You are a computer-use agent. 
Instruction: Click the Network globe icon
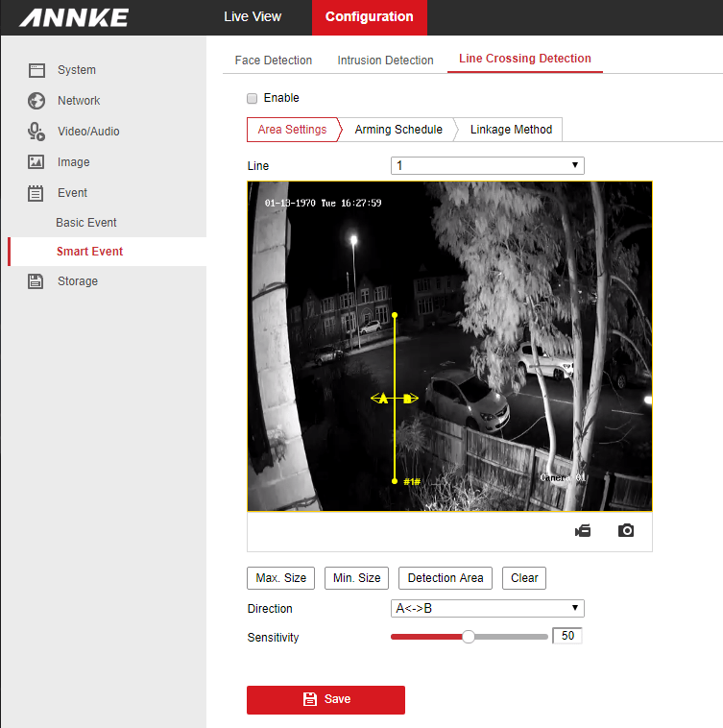pos(36,101)
